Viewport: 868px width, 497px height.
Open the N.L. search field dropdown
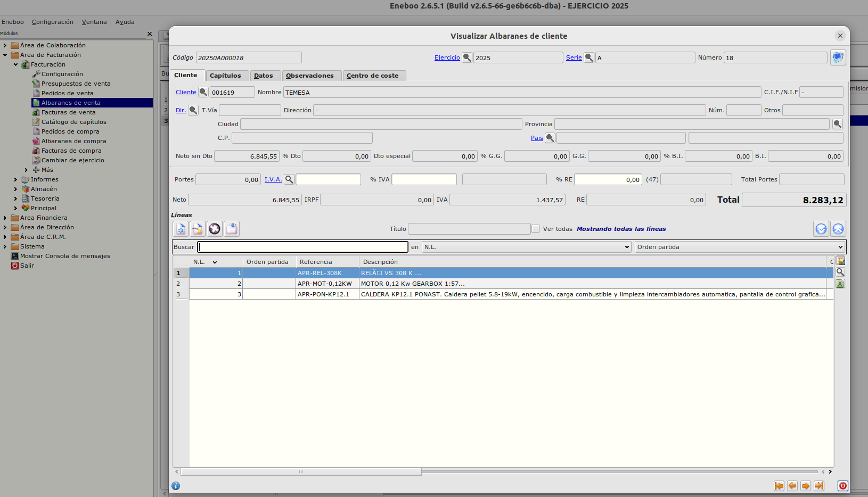[x=527, y=247]
